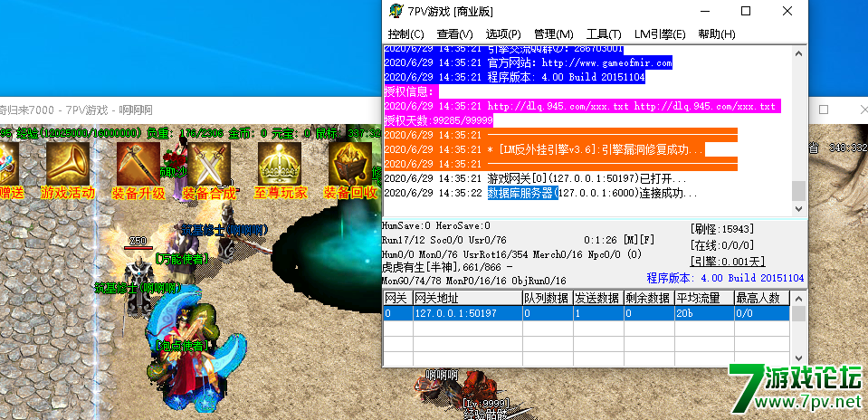The image size is (868, 420).
Task: Click the 剩余数据 column header
Action: [649, 299]
